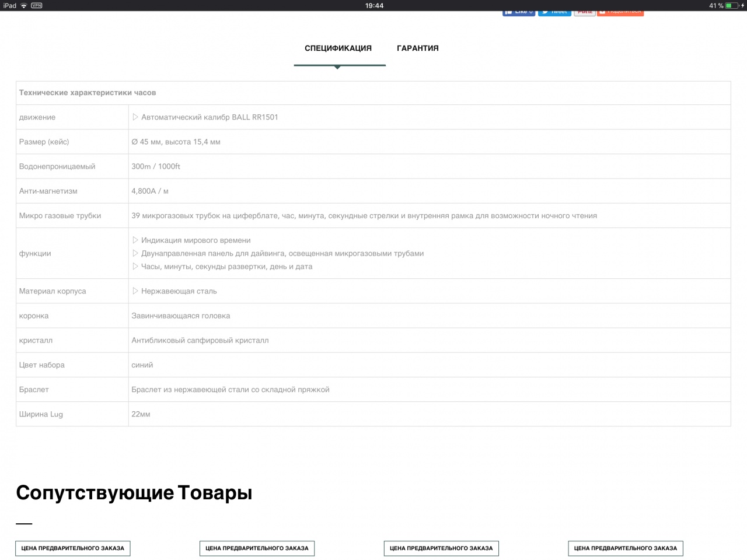Tap the VPN indicator in status bar
This screenshot has width=747, height=560.
point(37,5)
